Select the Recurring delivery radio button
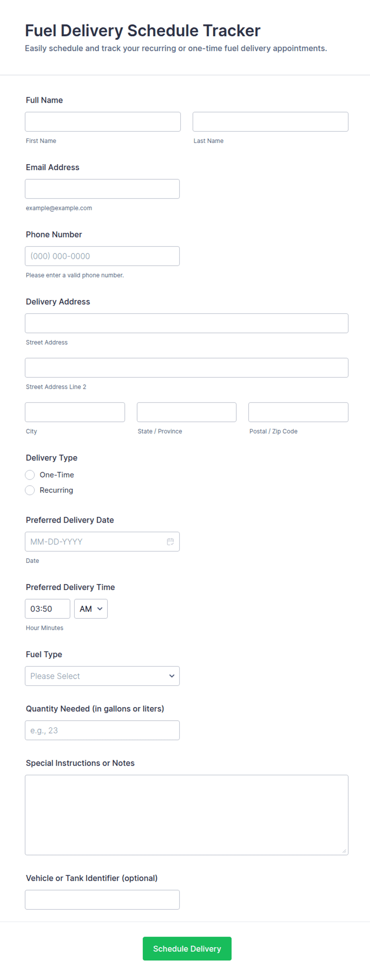This screenshot has width=370, height=980. coord(30,490)
